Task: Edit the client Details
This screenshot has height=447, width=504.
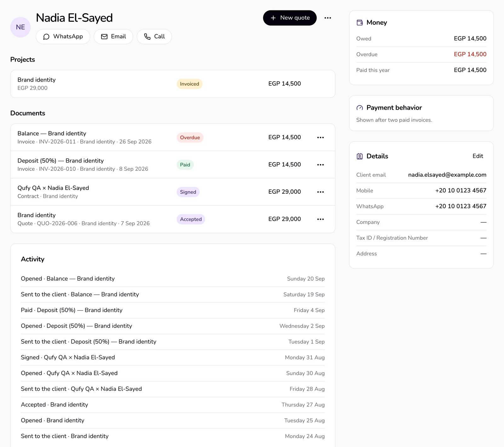Action: tap(478, 156)
